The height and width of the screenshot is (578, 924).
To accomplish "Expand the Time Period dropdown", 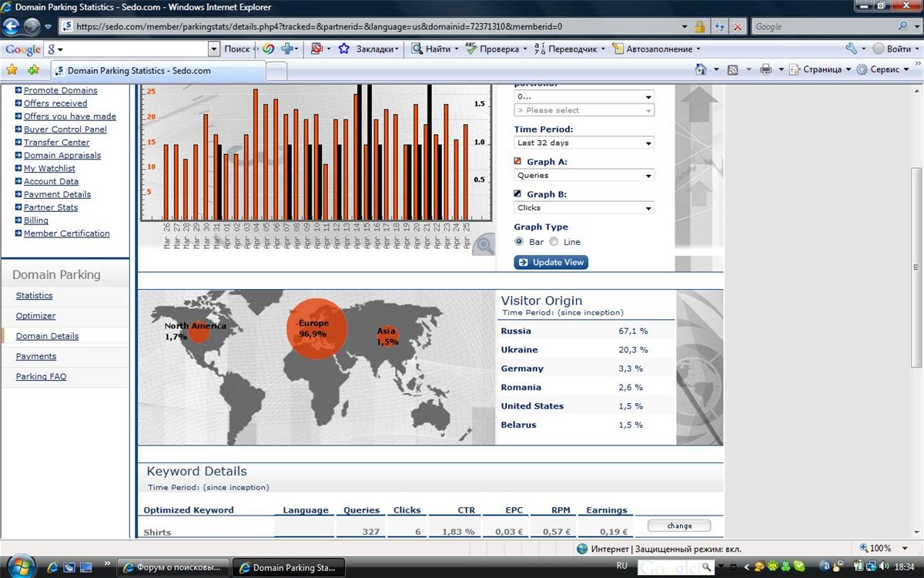I will (584, 143).
